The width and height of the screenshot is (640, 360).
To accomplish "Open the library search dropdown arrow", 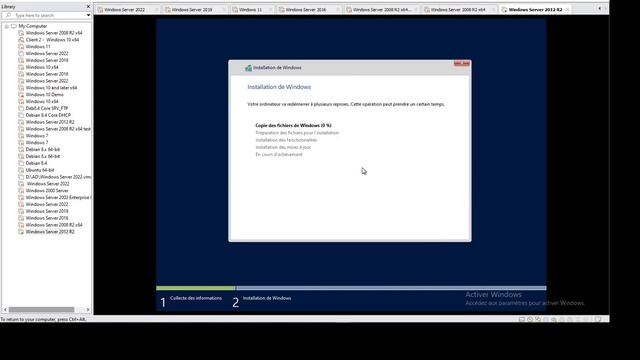I will pyautogui.click(x=88, y=15).
